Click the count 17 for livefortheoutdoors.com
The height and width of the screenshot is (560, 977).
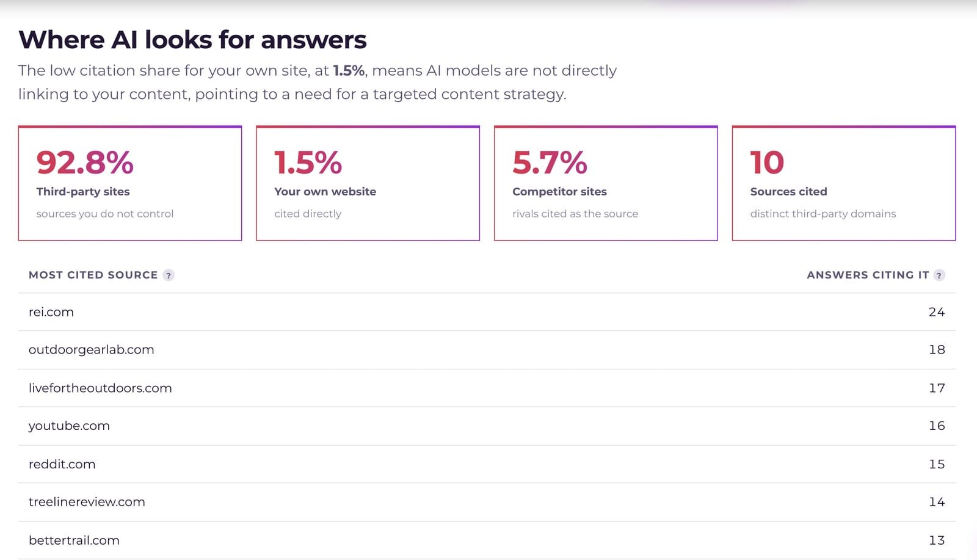click(x=937, y=388)
